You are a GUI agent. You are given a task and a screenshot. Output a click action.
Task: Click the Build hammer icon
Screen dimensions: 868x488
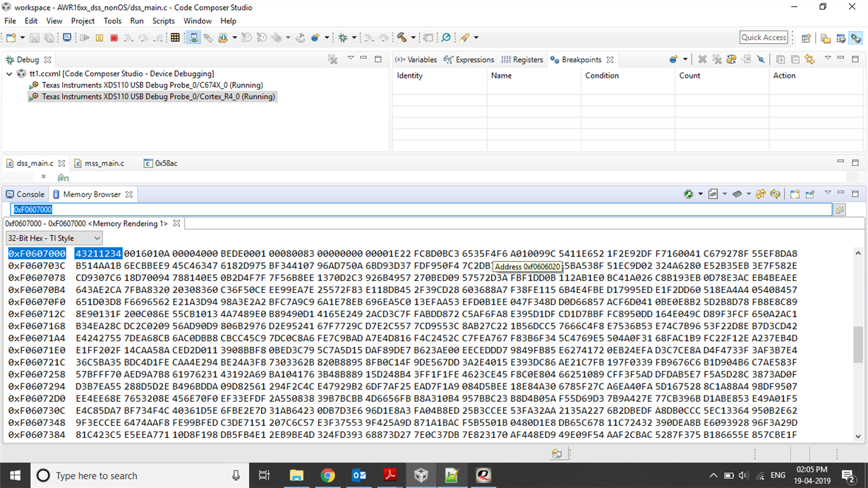(402, 37)
